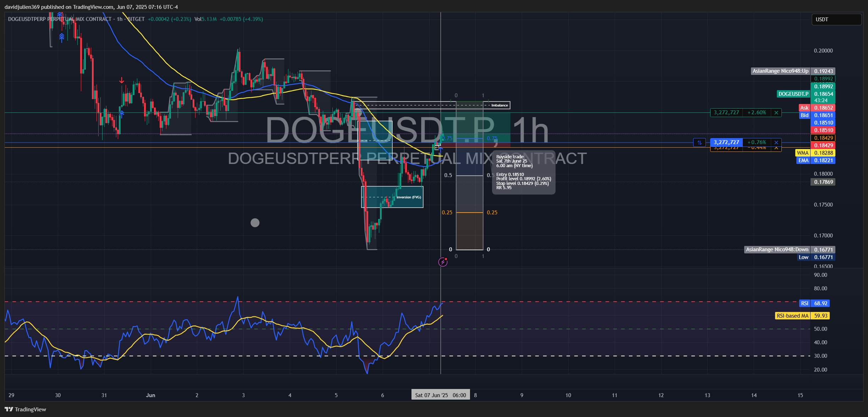Click the blue EMA label

coord(803,160)
